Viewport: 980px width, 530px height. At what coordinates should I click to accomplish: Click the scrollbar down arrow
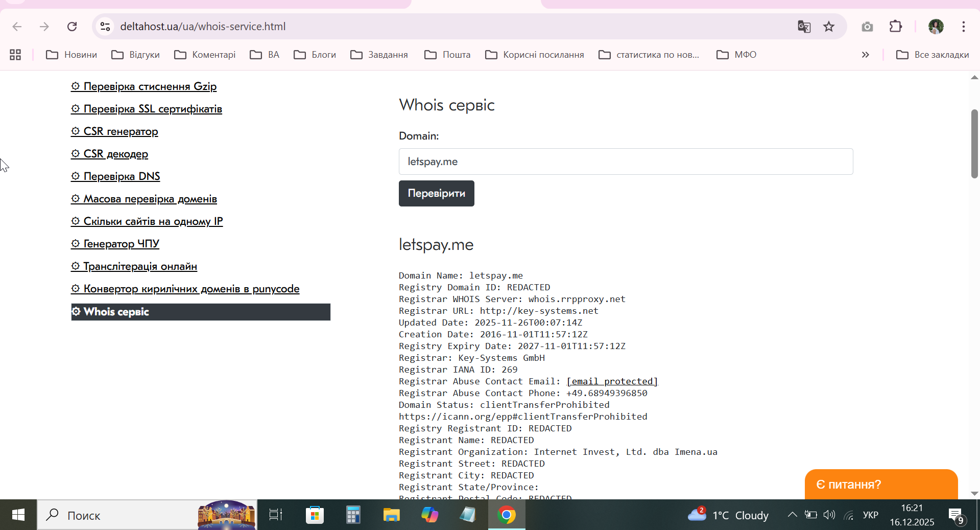click(974, 494)
